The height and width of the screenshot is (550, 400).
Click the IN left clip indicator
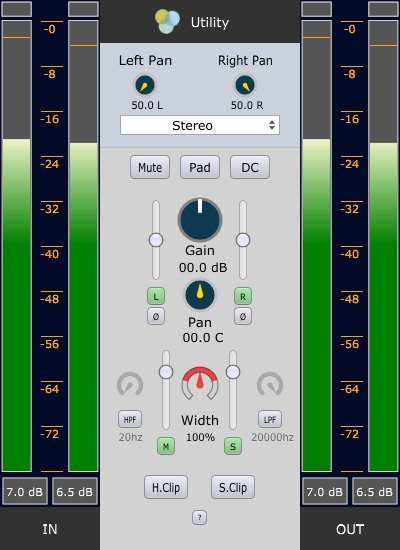click(x=16, y=9)
